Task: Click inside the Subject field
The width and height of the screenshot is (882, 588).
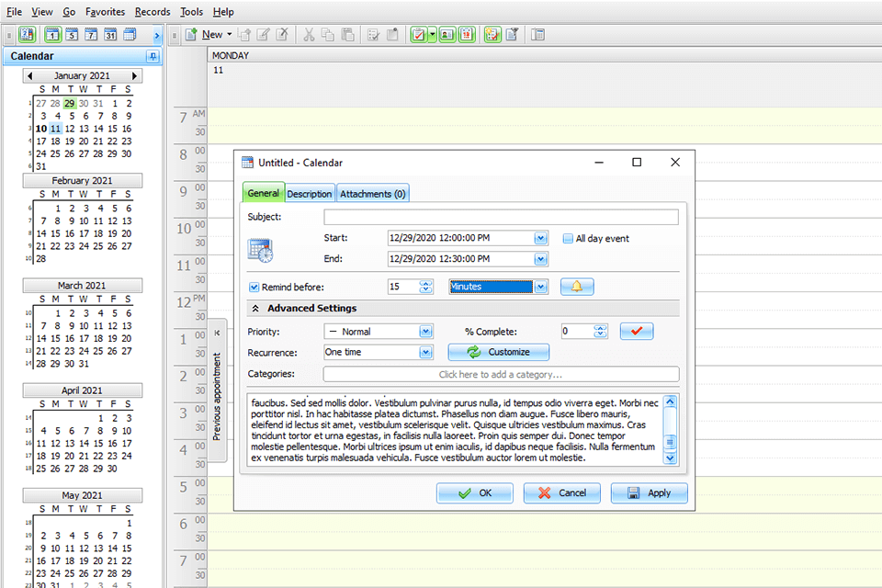Action: click(x=501, y=217)
